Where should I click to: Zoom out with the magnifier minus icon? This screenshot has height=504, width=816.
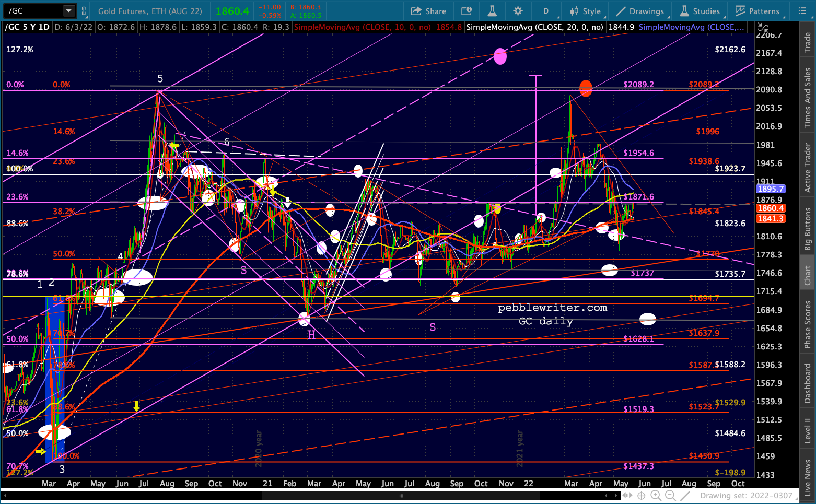(670, 496)
